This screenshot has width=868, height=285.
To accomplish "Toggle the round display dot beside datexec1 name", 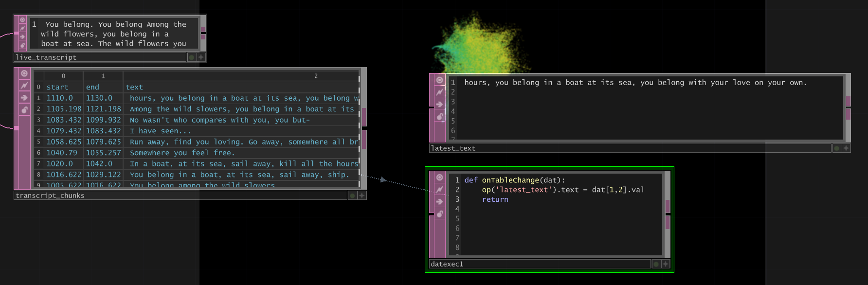I will tap(656, 264).
